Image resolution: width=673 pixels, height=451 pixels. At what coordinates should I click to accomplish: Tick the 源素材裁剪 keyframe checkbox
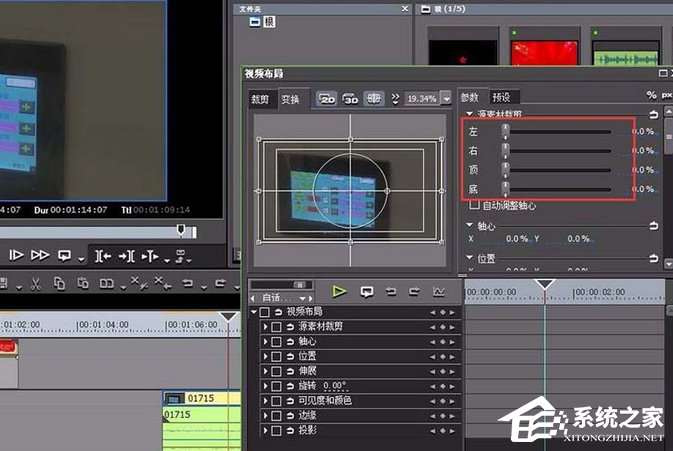point(276,327)
